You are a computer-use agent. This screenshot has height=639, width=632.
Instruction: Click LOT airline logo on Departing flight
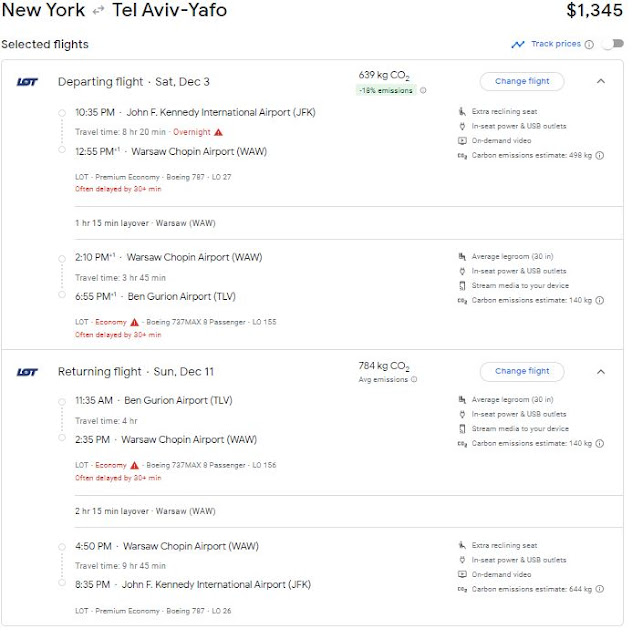click(x=27, y=82)
